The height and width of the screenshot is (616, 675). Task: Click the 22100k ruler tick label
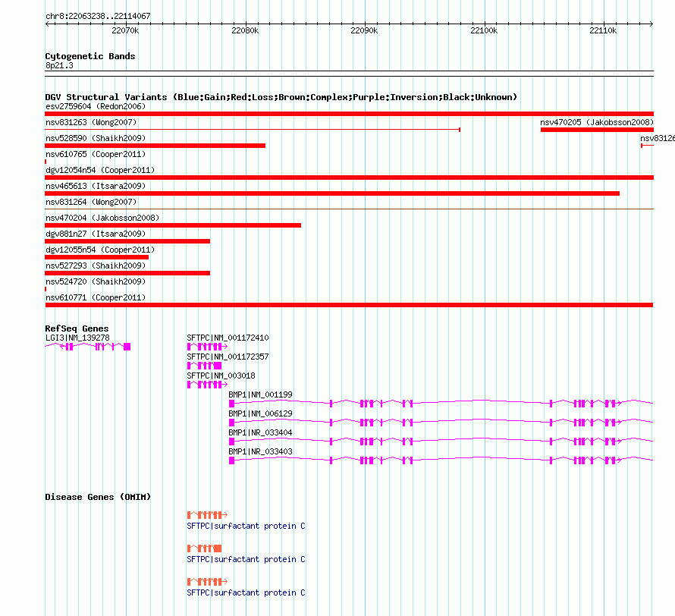484,30
